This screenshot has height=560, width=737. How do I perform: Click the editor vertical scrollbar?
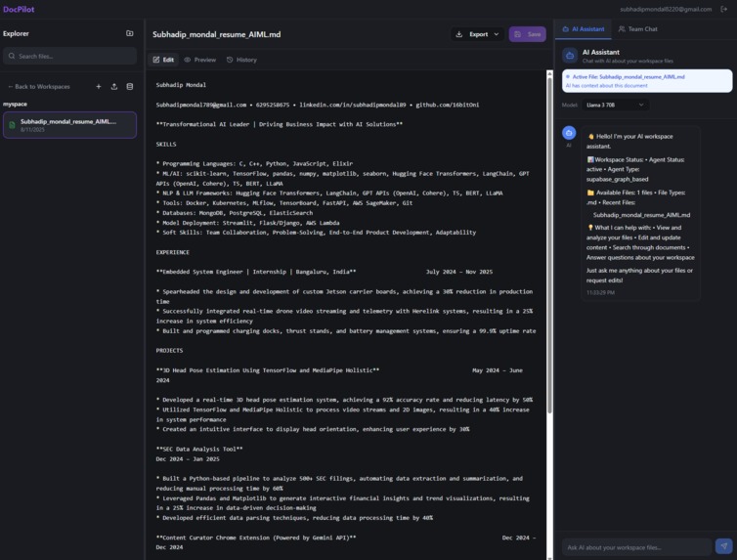[x=549, y=244]
